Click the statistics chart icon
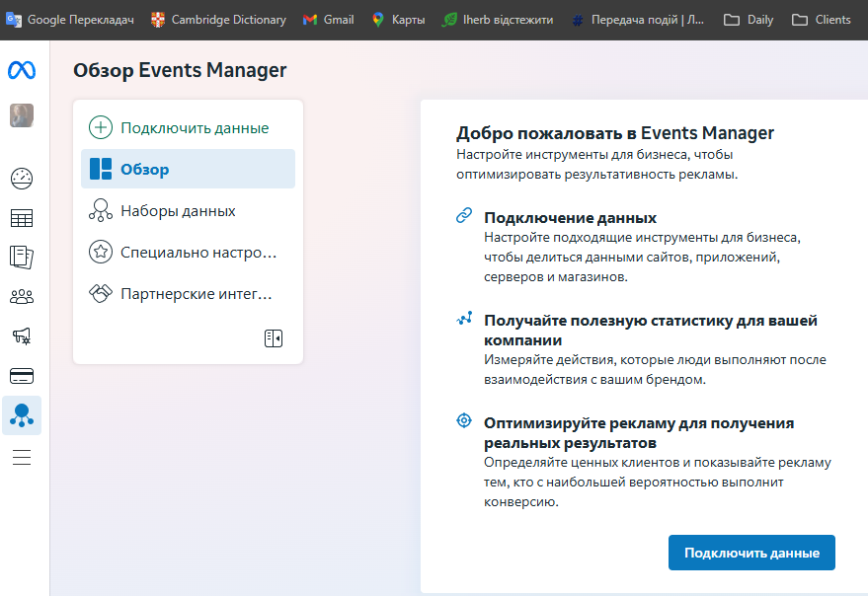868x596 pixels. [x=464, y=318]
